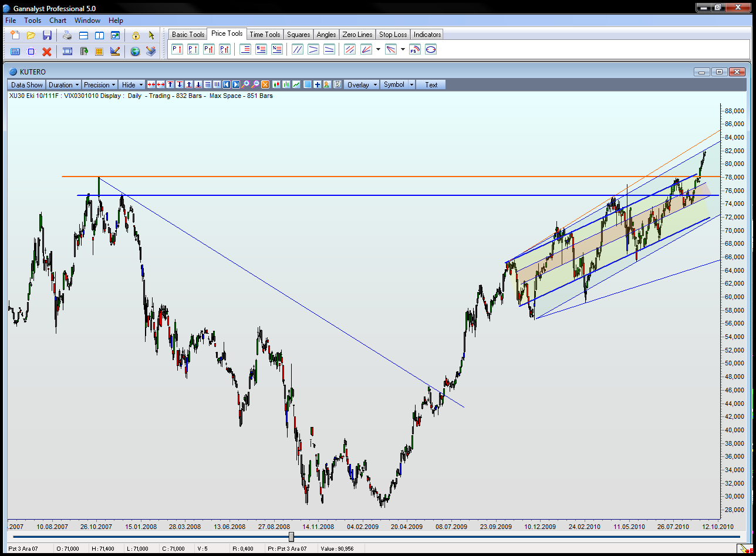Switch to the green line chart icon

point(297,84)
